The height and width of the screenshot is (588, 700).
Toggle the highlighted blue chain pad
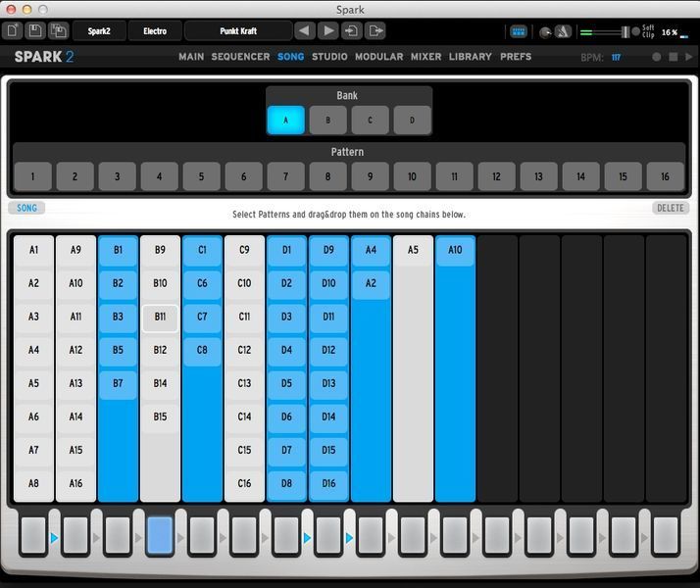click(x=159, y=535)
